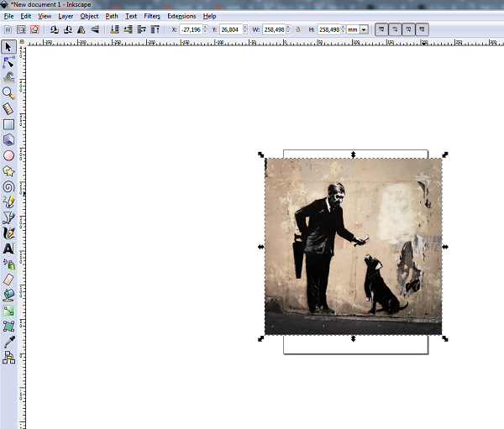Lower selection to bottom
504x429 pixels.
pyautogui.click(x=114, y=29)
